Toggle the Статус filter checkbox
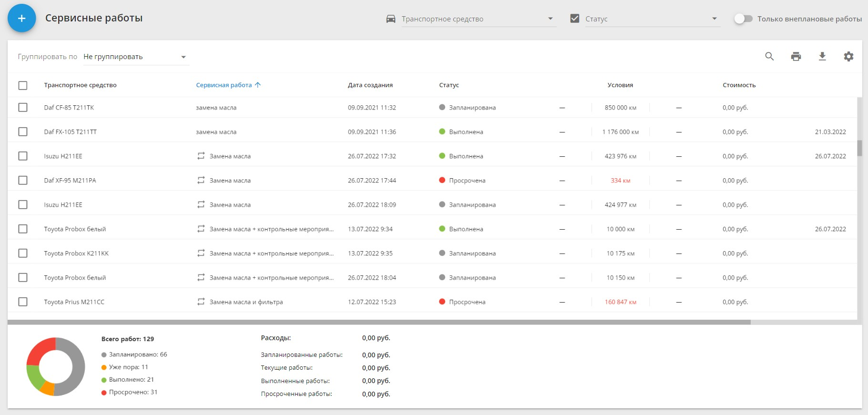Image resolution: width=868 pixels, height=415 pixels. [x=575, y=19]
